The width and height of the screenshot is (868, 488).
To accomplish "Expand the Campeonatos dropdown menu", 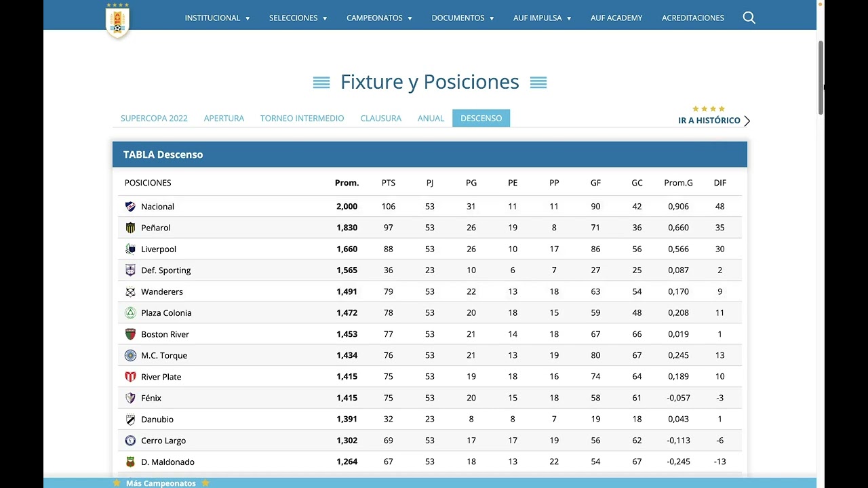I will pyautogui.click(x=379, y=18).
